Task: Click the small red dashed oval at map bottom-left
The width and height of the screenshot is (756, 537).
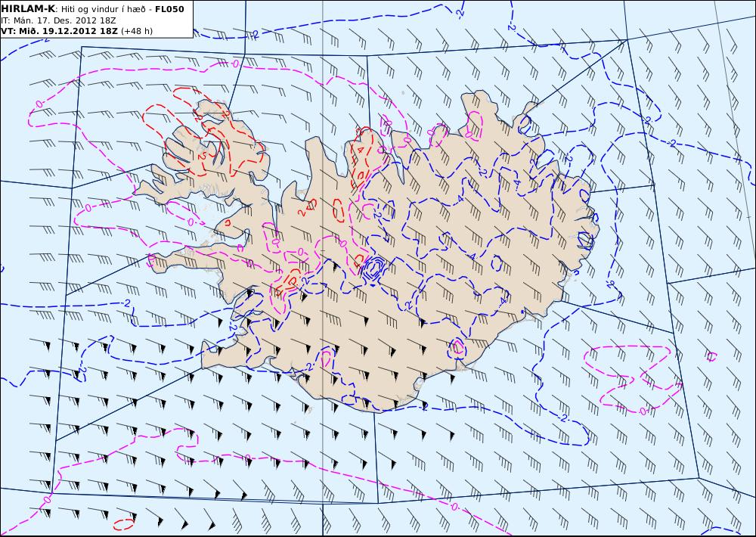Action: point(123,524)
